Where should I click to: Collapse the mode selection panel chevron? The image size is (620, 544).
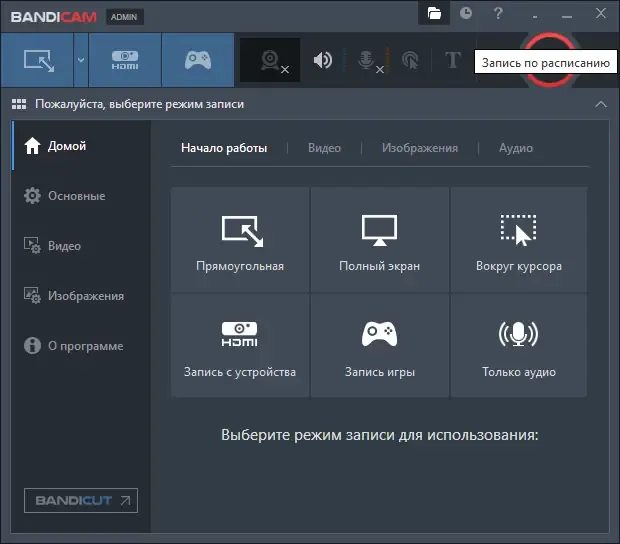[601, 104]
